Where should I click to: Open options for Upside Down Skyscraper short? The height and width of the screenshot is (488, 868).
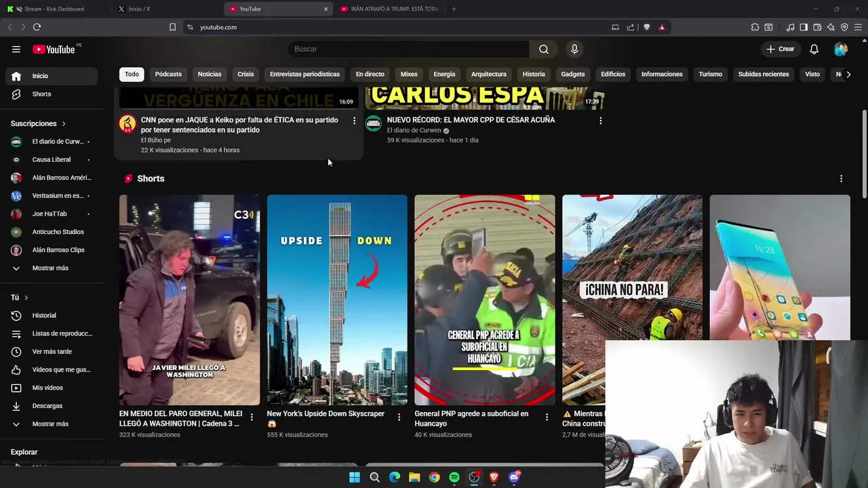[399, 418]
